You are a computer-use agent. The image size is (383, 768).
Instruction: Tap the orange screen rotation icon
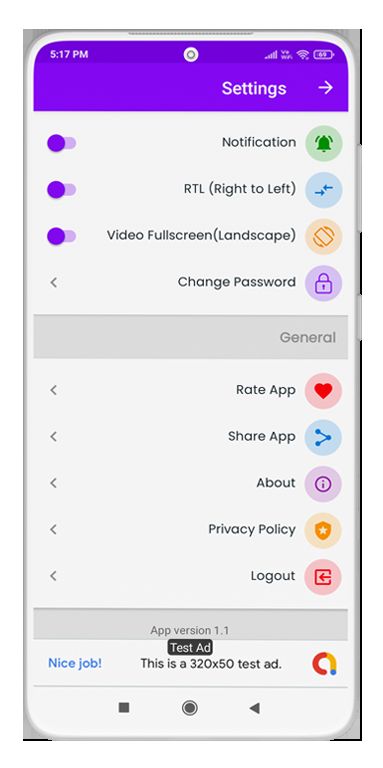click(323, 237)
